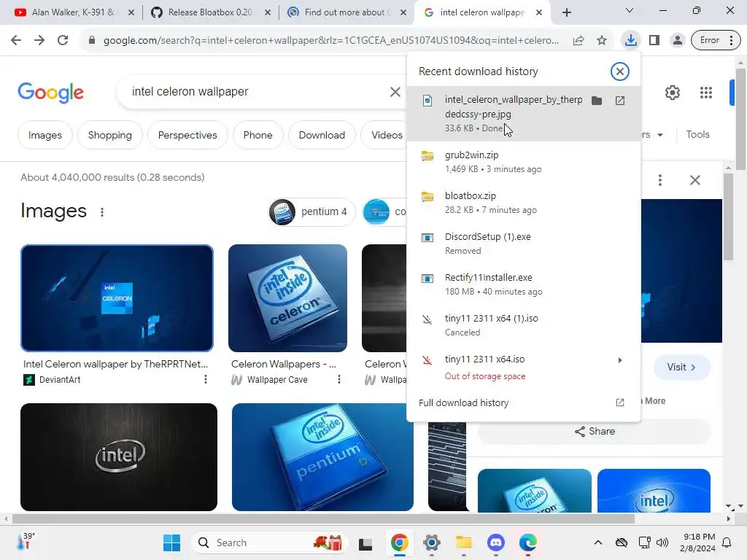Screen dimensions: 747x560
Task: Open Discord from the taskbar
Action: (x=496, y=542)
